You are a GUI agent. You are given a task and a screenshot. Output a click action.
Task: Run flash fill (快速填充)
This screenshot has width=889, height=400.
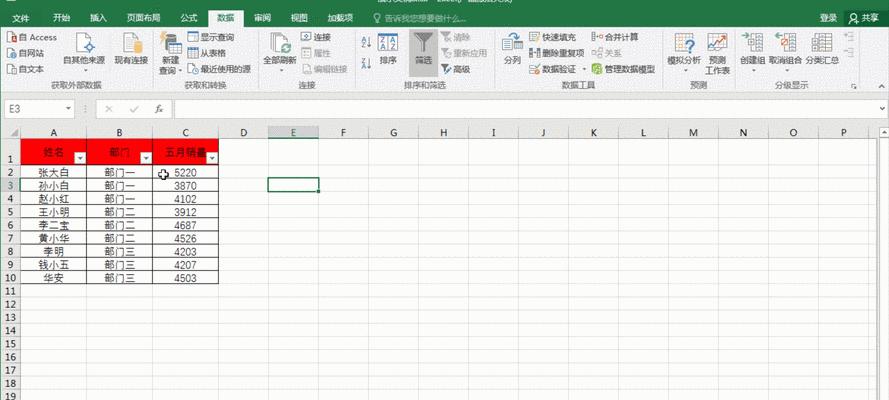click(x=553, y=37)
